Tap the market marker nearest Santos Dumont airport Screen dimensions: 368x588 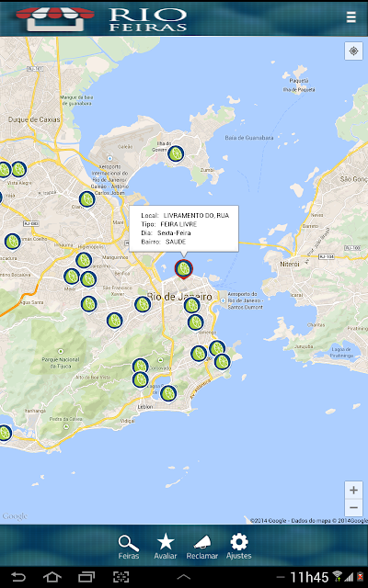coord(191,305)
